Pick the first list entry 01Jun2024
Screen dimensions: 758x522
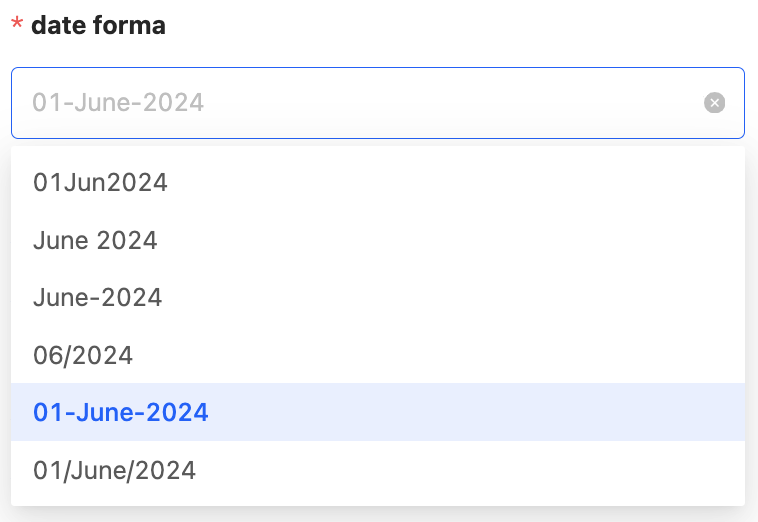click(x=100, y=183)
